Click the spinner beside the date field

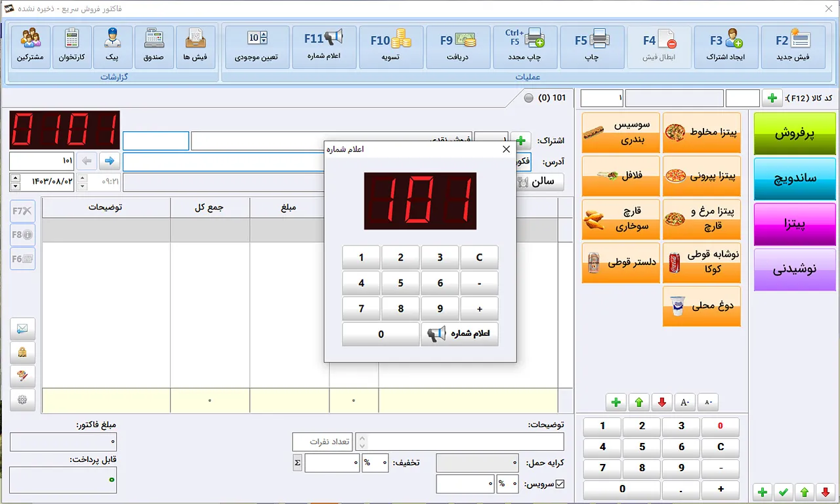click(x=14, y=181)
